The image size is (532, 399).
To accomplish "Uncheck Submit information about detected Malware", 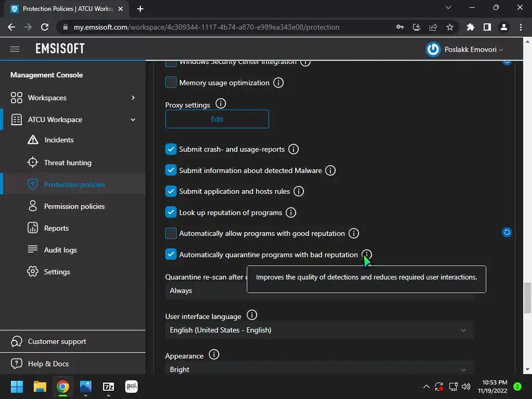I will (x=170, y=170).
